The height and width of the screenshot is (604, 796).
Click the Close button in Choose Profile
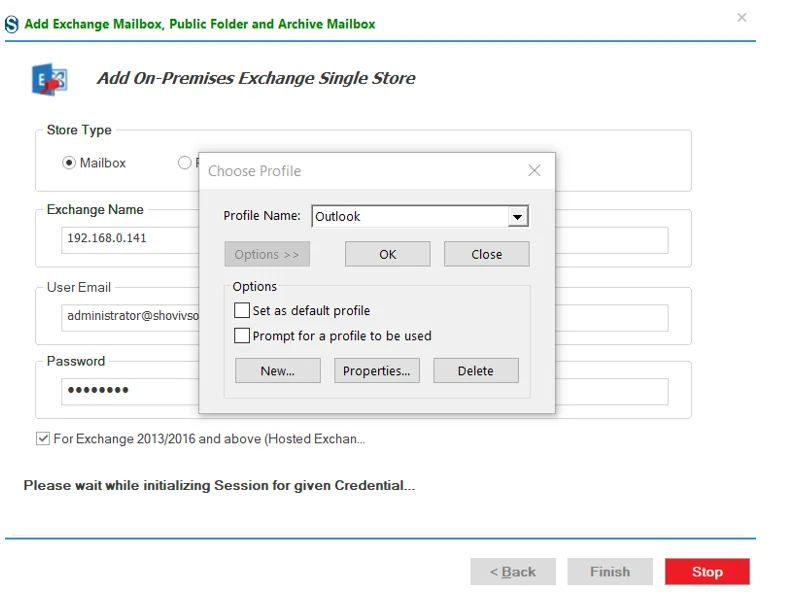486,254
